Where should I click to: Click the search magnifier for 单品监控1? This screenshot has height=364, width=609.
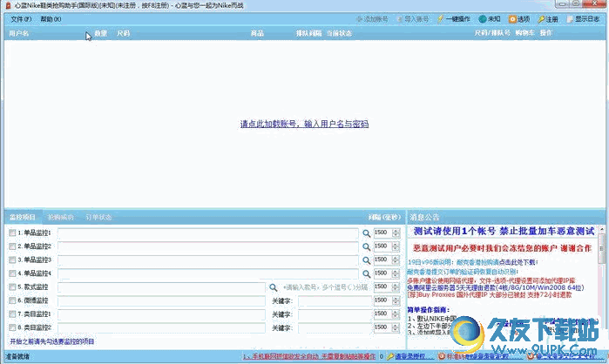pos(366,233)
